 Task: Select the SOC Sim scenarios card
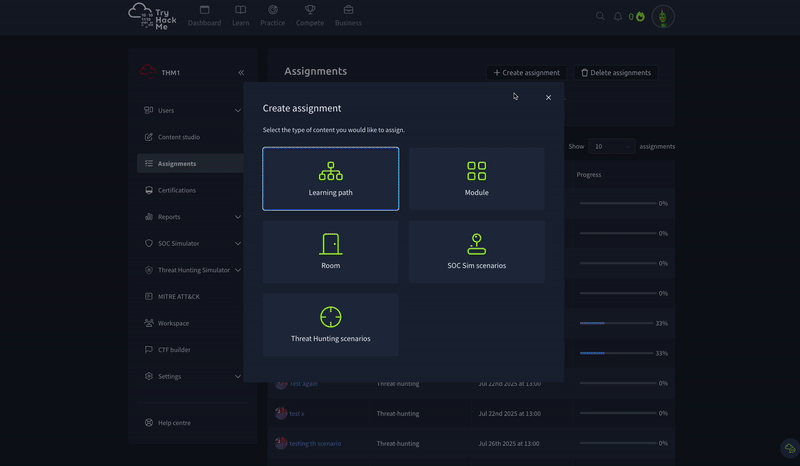click(477, 252)
